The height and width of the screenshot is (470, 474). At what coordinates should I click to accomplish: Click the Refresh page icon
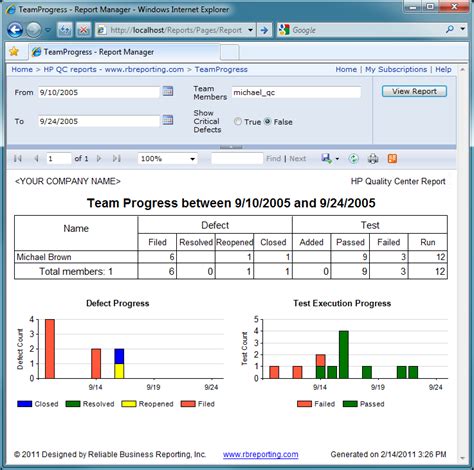click(x=65, y=30)
